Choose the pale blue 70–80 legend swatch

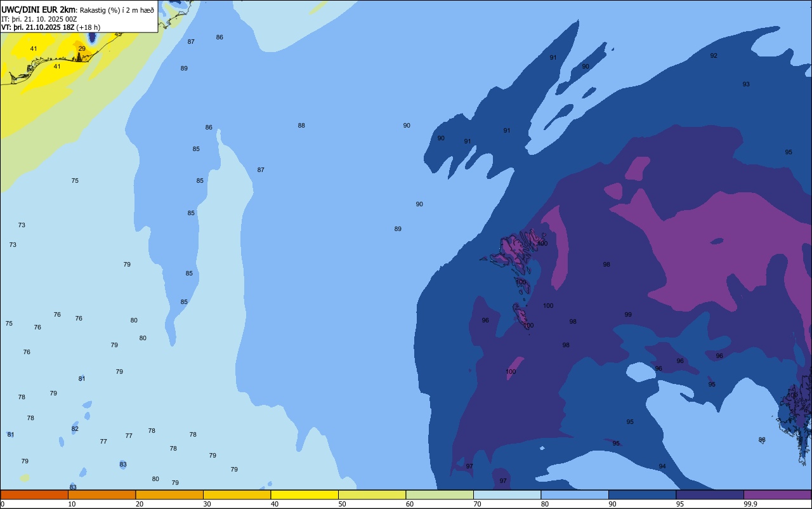coord(507,494)
